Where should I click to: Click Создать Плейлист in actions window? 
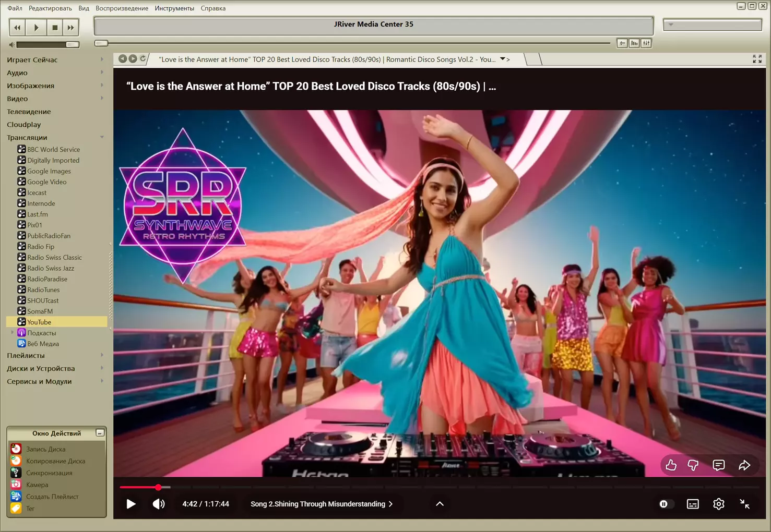52,497
